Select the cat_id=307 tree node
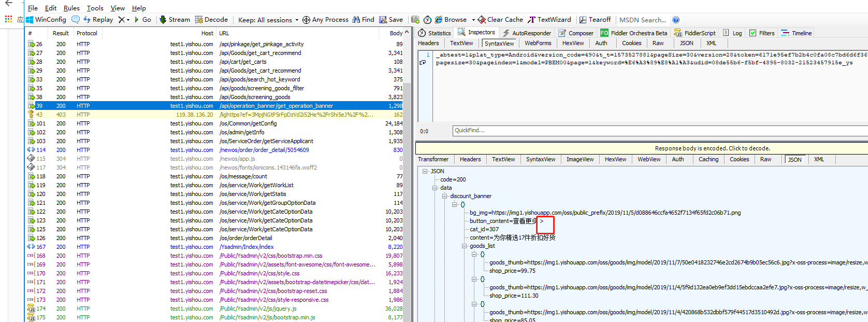The width and height of the screenshot is (868, 322). (484, 229)
